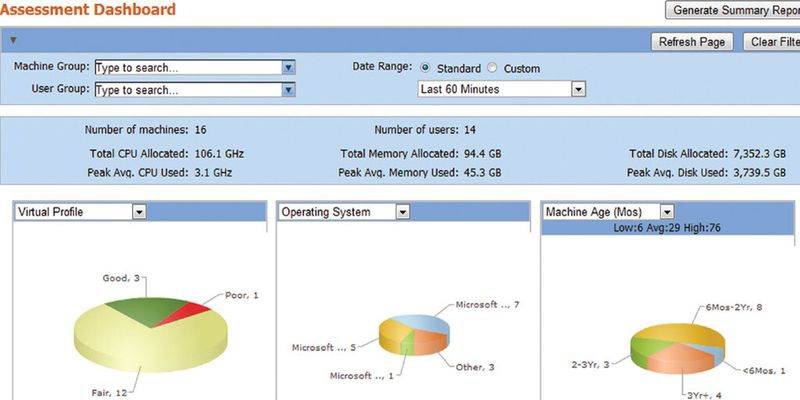This screenshot has height=400, width=800.
Task: Collapse the filter panel triangle arrow
Action: (x=14, y=40)
